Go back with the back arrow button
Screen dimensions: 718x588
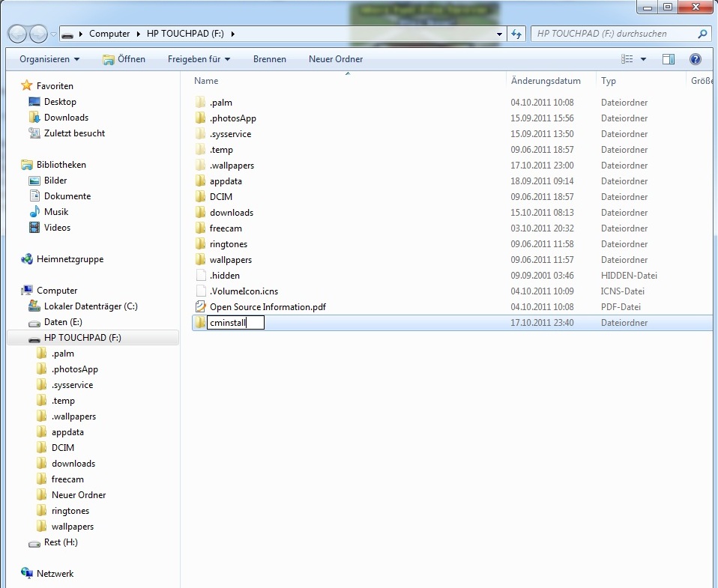17,34
